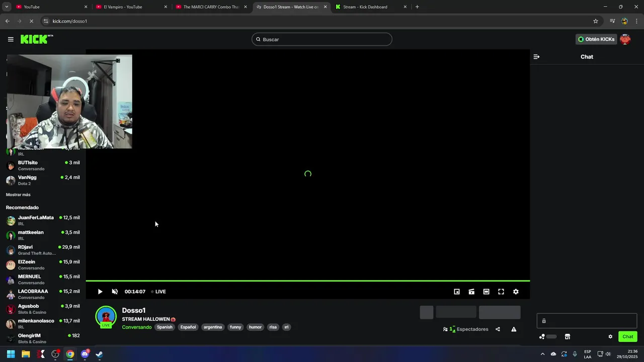
Task: Select the funny tag
Action: 235,327
